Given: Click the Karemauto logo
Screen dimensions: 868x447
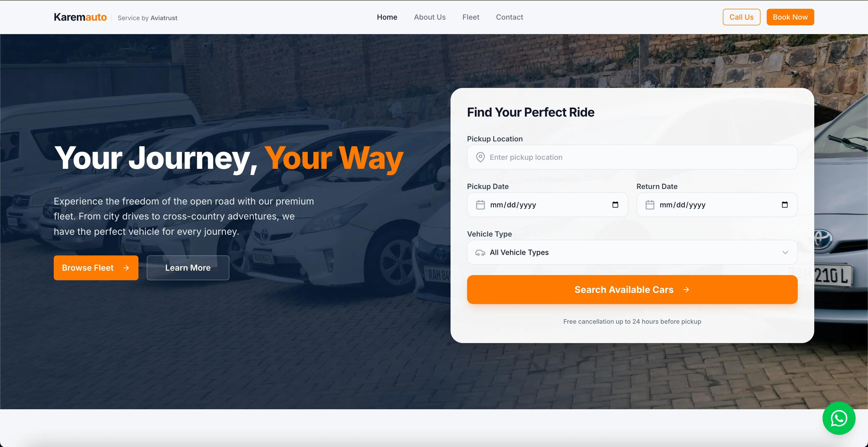Looking at the screenshot, I should pyautogui.click(x=80, y=17).
